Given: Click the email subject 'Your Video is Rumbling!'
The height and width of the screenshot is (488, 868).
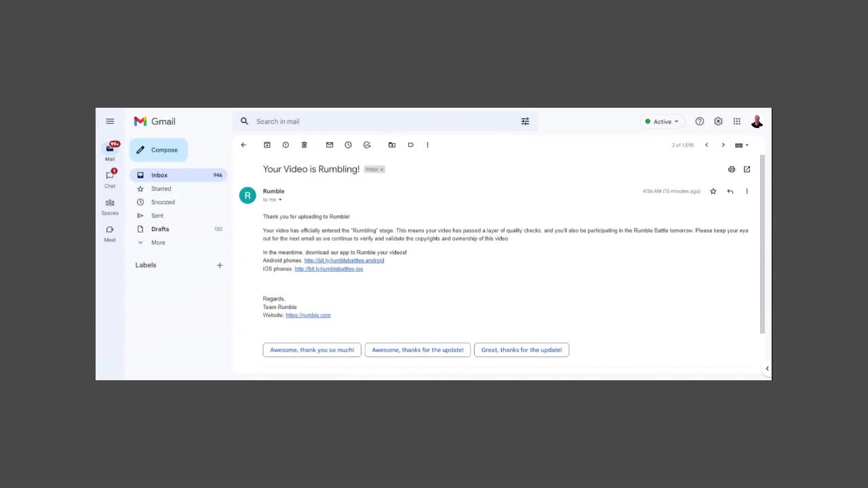Looking at the screenshot, I should [x=311, y=169].
